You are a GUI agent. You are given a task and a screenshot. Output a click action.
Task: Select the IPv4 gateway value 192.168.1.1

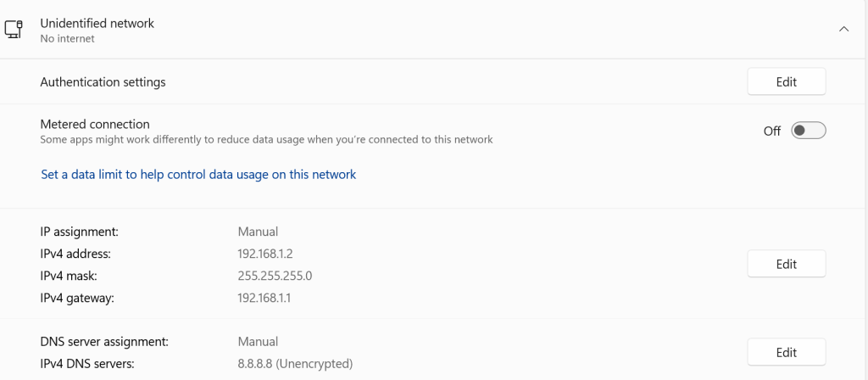click(x=264, y=298)
